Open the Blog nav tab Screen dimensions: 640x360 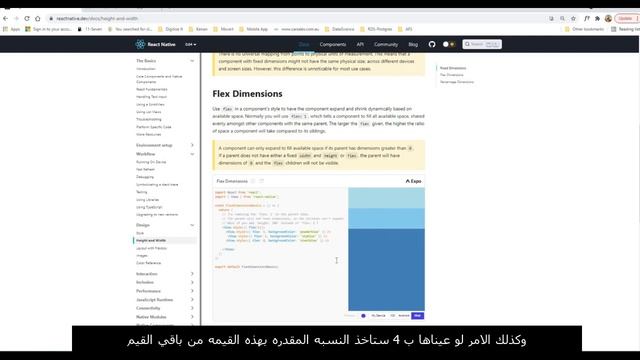[413, 44]
